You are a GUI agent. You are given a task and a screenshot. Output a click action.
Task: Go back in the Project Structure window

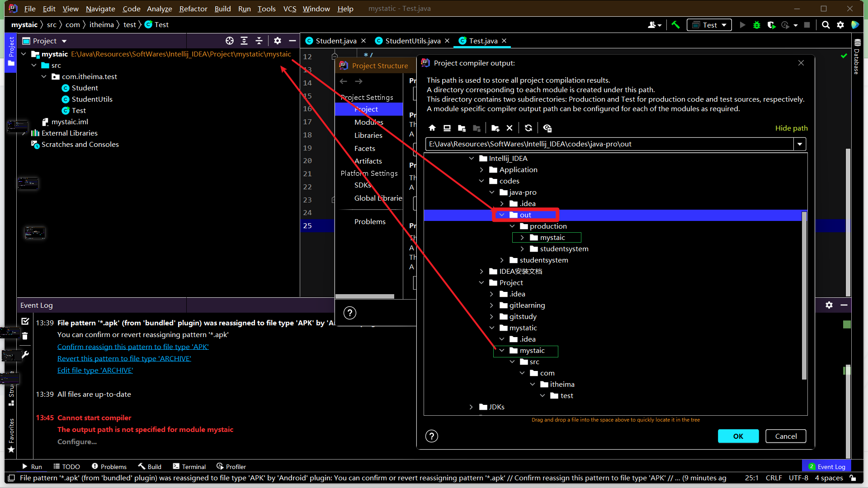[x=344, y=81]
